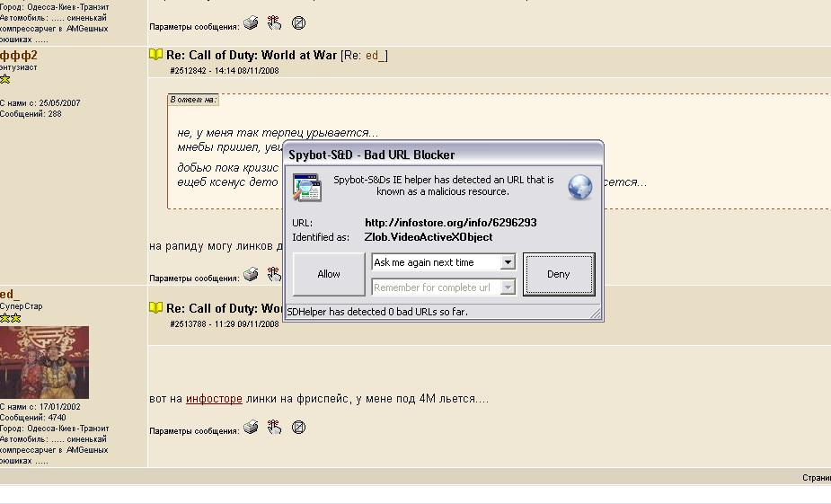Click the printer icon in the bottom post

point(252,428)
